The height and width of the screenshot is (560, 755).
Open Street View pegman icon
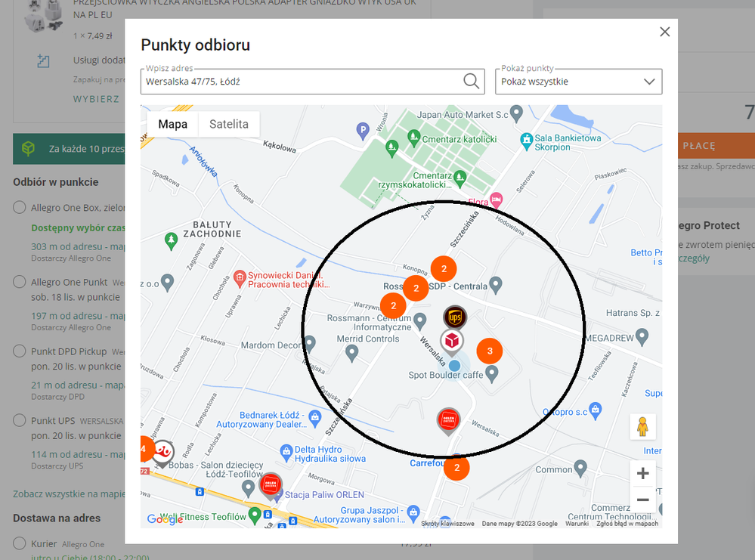tap(642, 426)
